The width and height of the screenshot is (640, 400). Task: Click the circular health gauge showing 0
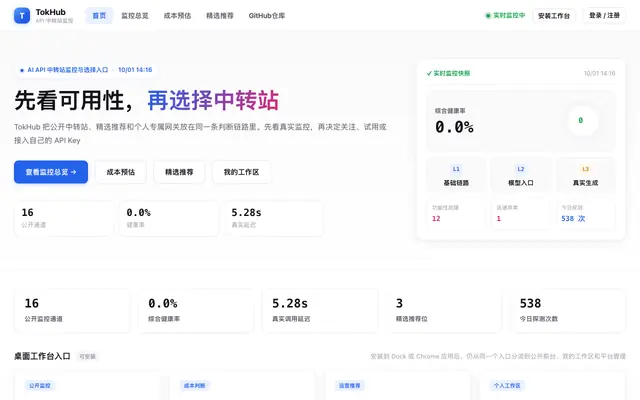[x=582, y=120]
